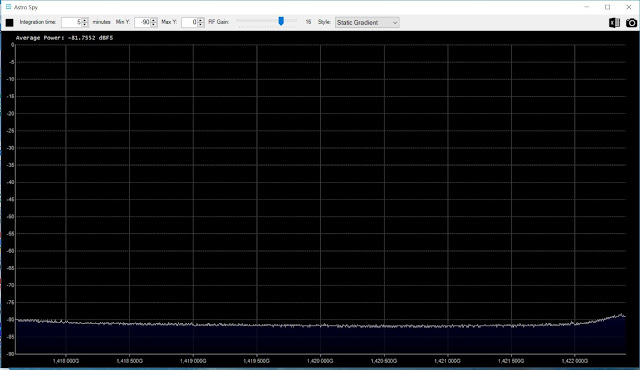Click the Integration time input field

[x=71, y=22]
